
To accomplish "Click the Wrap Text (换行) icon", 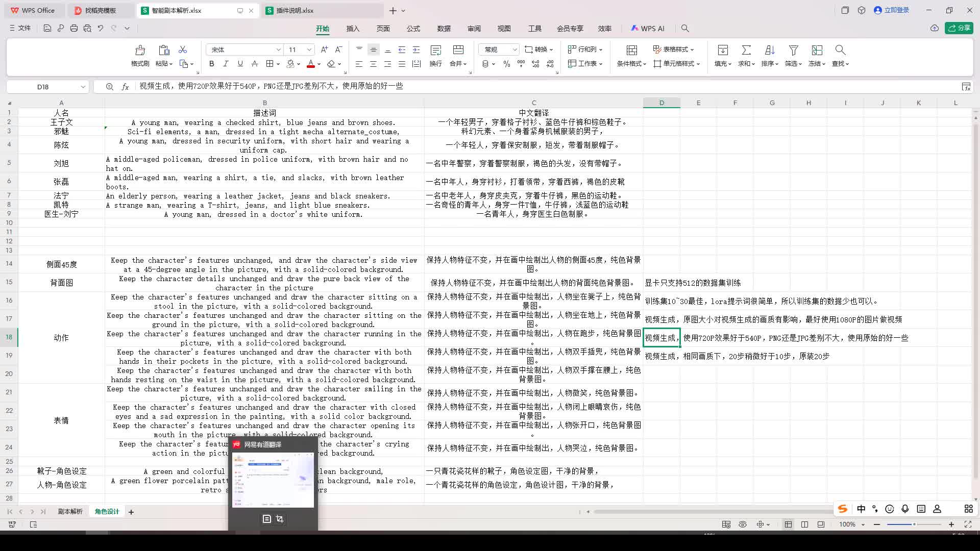I will tap(435, 50).
